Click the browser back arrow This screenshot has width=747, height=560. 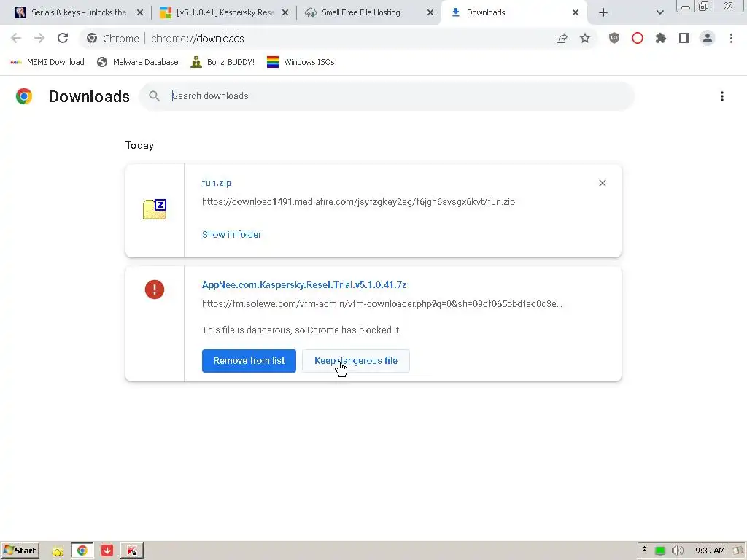click(x=16, y=38)
